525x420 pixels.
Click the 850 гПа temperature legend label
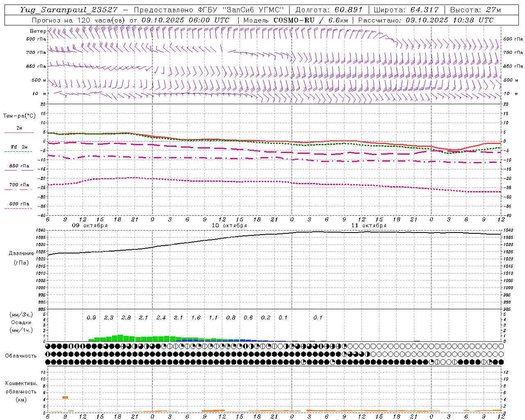[x=19, y=166]
